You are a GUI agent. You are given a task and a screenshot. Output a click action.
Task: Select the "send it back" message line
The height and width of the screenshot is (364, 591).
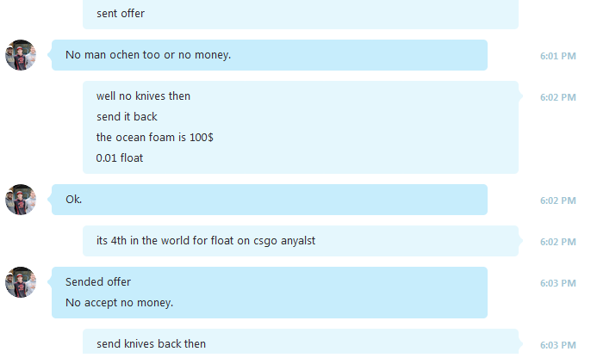point(127,117)
